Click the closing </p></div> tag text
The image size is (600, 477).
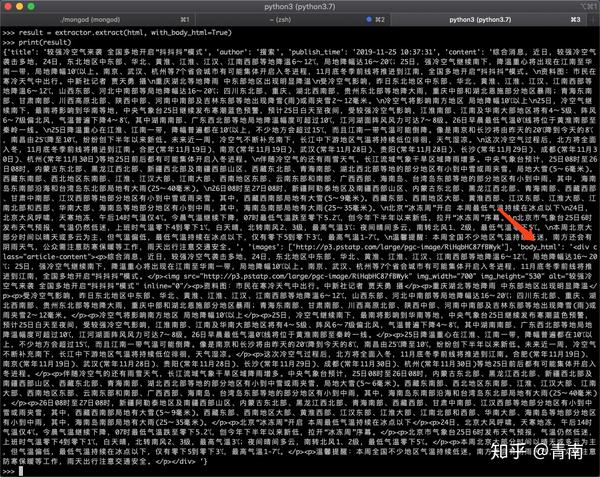(x=177, y=461)
